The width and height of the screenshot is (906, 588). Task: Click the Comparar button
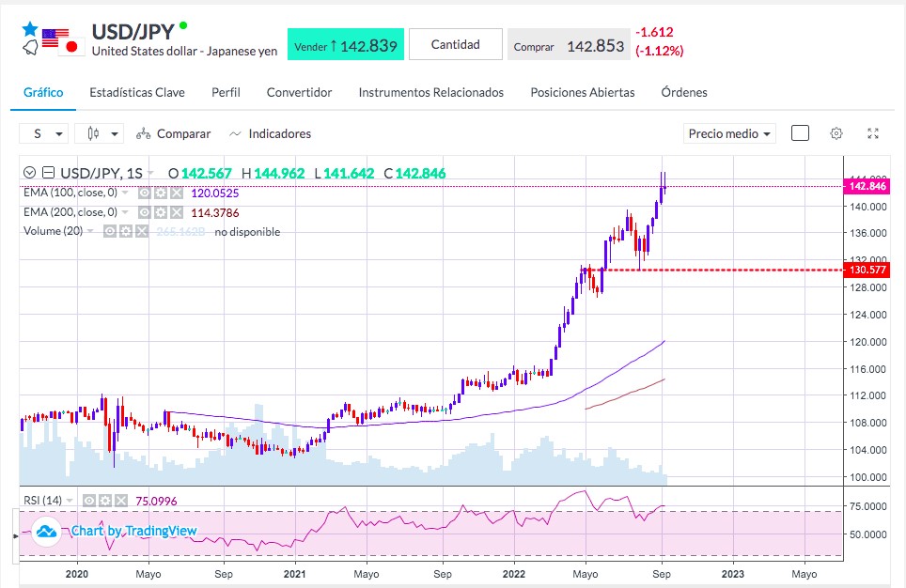click(x=173, y=134)
